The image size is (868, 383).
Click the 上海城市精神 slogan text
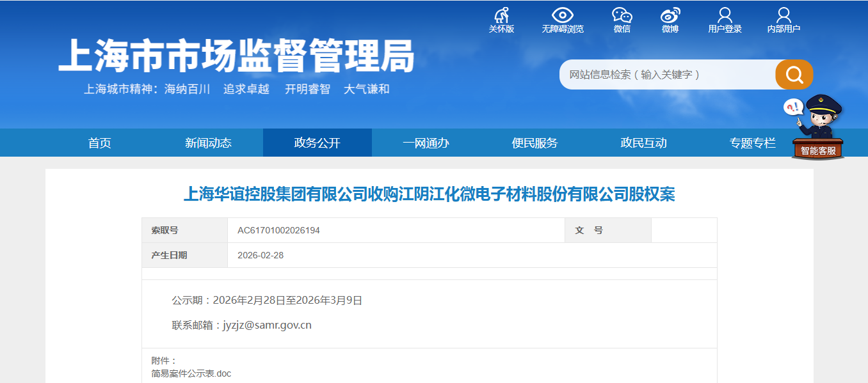[236, 89]
